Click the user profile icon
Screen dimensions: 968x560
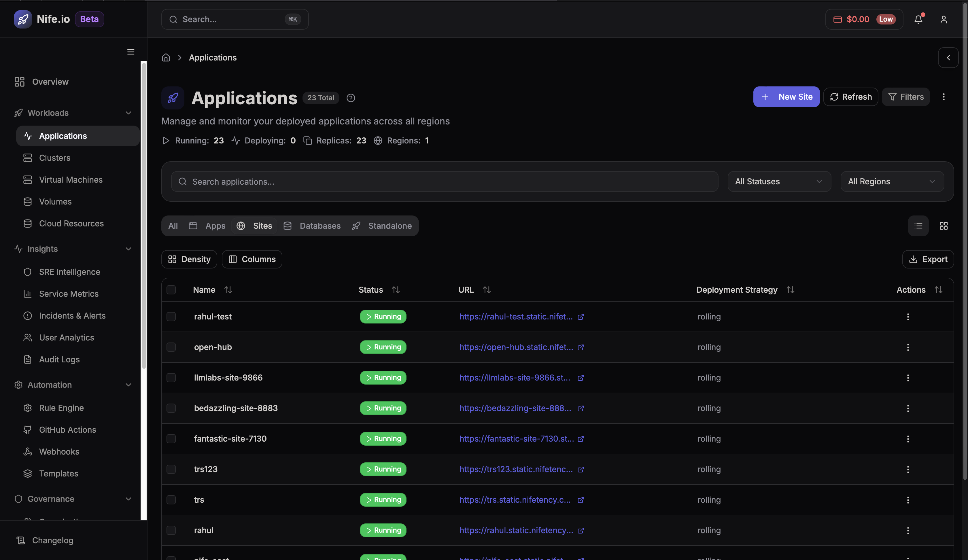pos(944,19)
